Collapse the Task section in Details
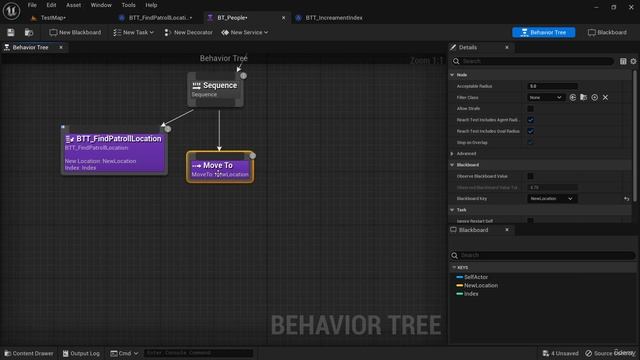 coord(452,210)
